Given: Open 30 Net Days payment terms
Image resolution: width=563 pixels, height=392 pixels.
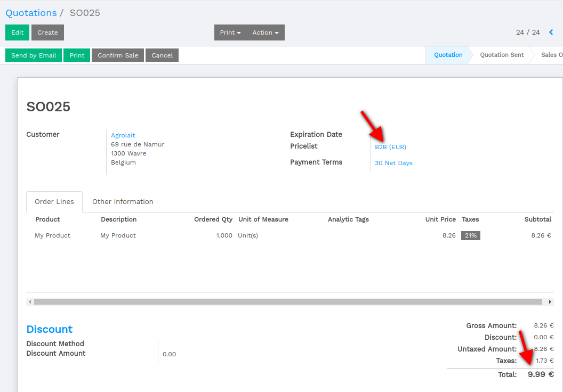Looking at the screenshot, I should (x=393, y=163).
